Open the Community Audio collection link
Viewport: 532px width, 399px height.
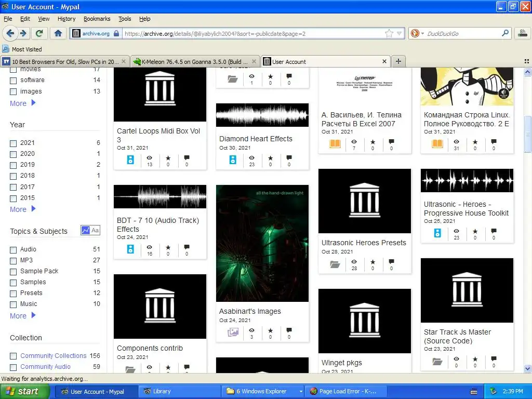46,366
